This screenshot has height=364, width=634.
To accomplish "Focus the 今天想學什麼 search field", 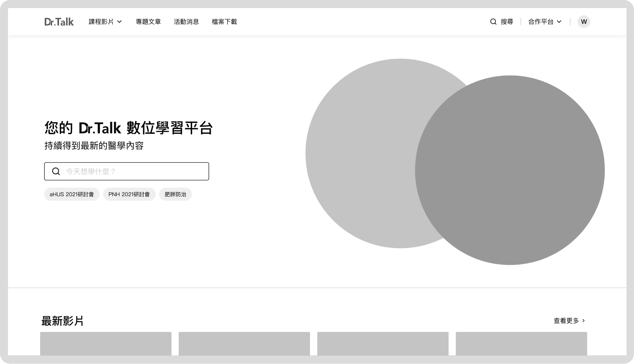I will tap(134, 171).
